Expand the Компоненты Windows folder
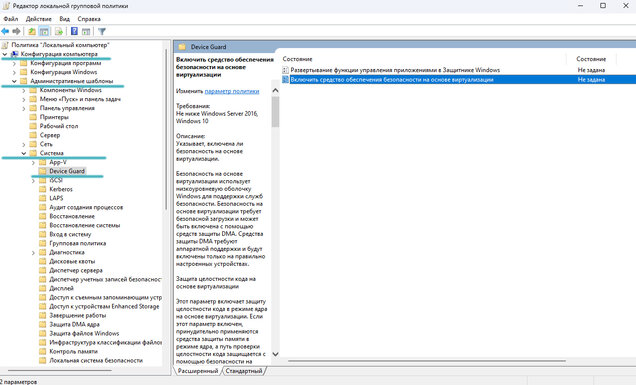This screenshot has height=385, width=636. 24,90
